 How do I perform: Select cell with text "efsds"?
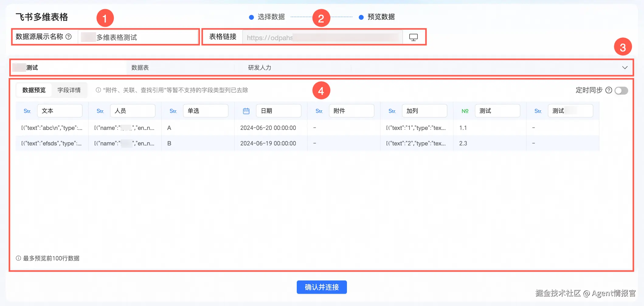coord(52,143)
